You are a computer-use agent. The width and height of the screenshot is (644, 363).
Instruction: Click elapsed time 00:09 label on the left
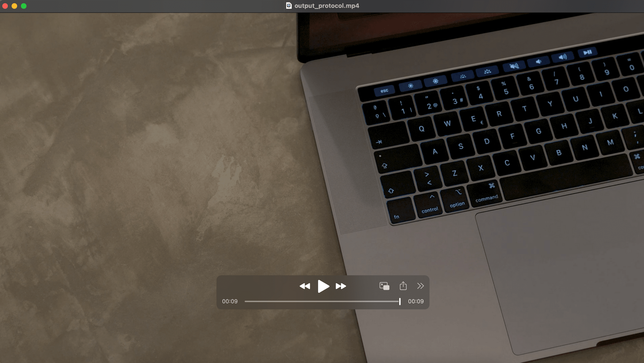point(230,301)
